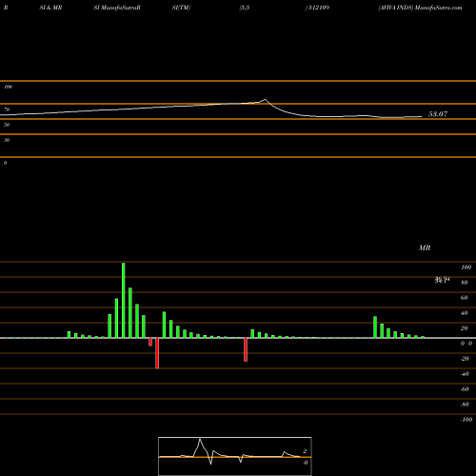Click the 30 label on RSI axis
The width and height of the screenshot is (476, 476).
coord(7,140)
